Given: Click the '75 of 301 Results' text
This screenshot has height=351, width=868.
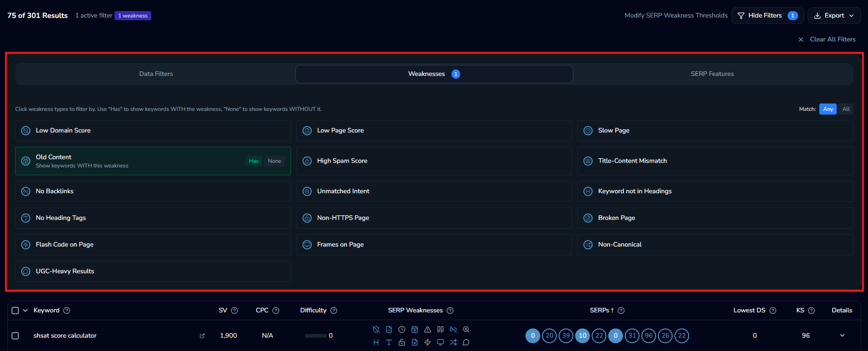Looking at the screenshot, I should click(x=38, y=16).
